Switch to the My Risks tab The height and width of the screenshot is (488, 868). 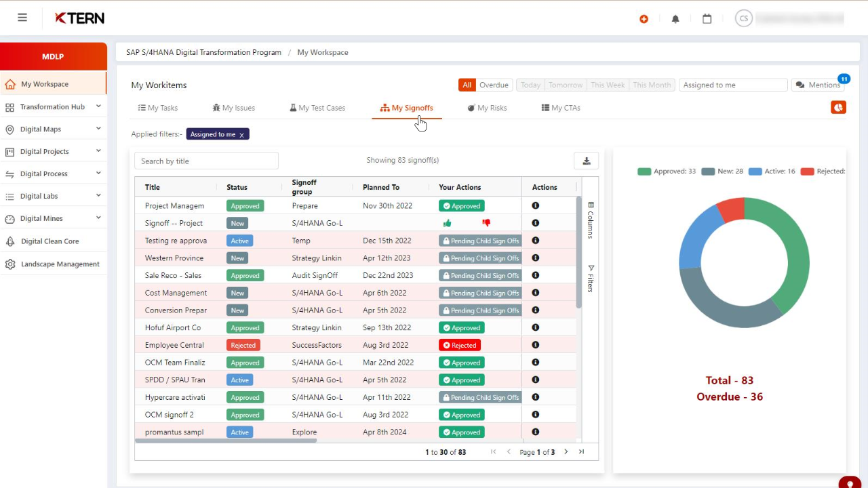coord(487,108)
